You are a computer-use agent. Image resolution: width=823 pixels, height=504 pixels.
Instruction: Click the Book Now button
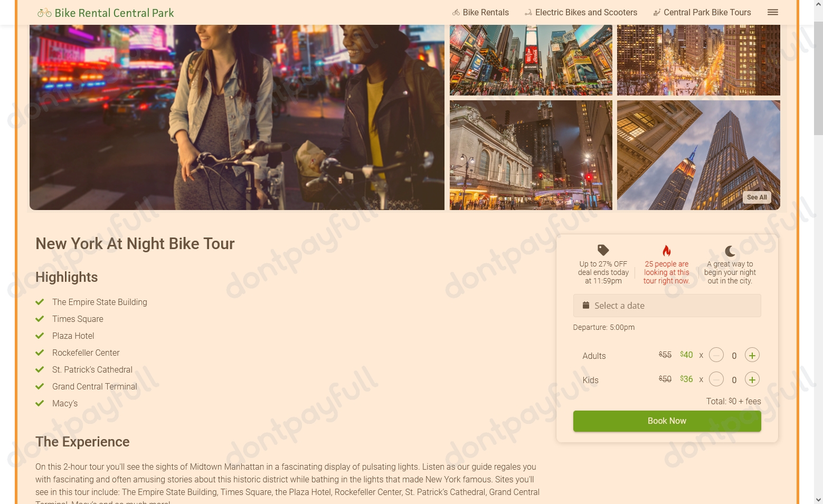tap(667, 421)
